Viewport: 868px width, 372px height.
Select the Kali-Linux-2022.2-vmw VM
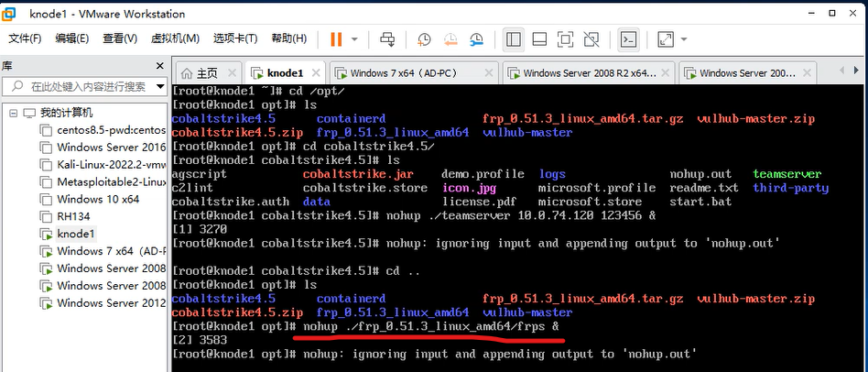(x=111, y=164)
